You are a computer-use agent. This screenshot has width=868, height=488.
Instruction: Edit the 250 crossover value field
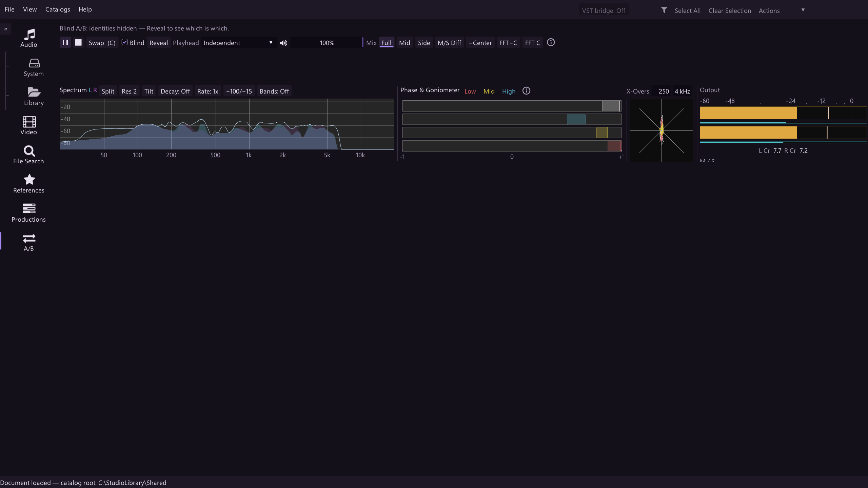(x=661, y=91)
